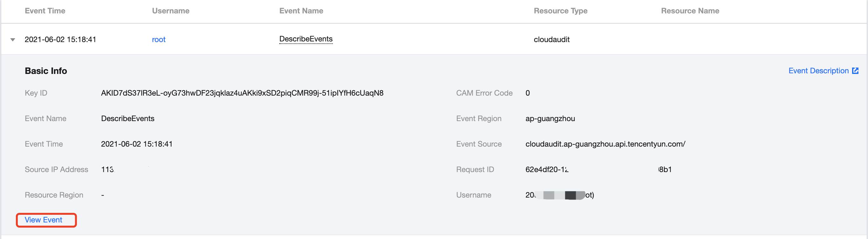Click the Basic Info heading
This screenshot has width=868, height=239.
point(46,71)
